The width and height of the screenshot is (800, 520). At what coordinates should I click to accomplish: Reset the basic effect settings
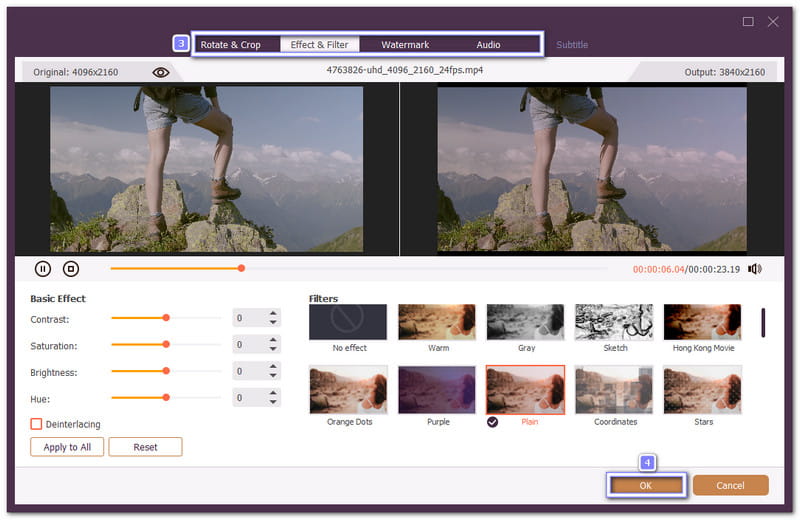(145, 447)
